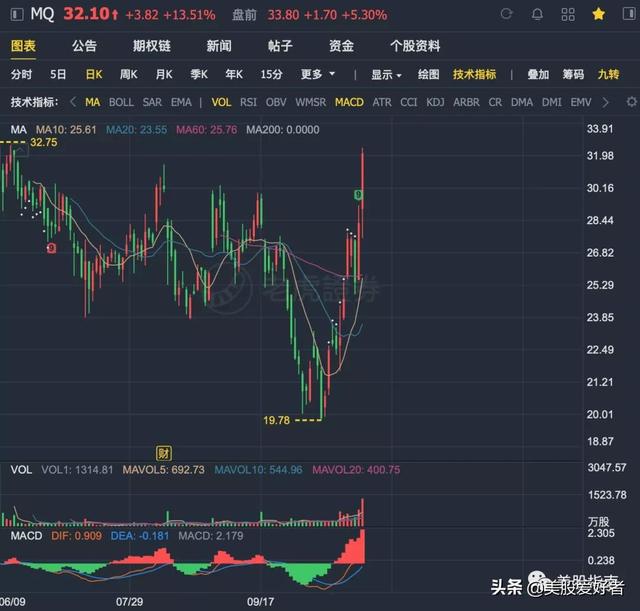Select the 5日 timeframe
This screenshot has height=611, width=640.
tap(58, 74)
